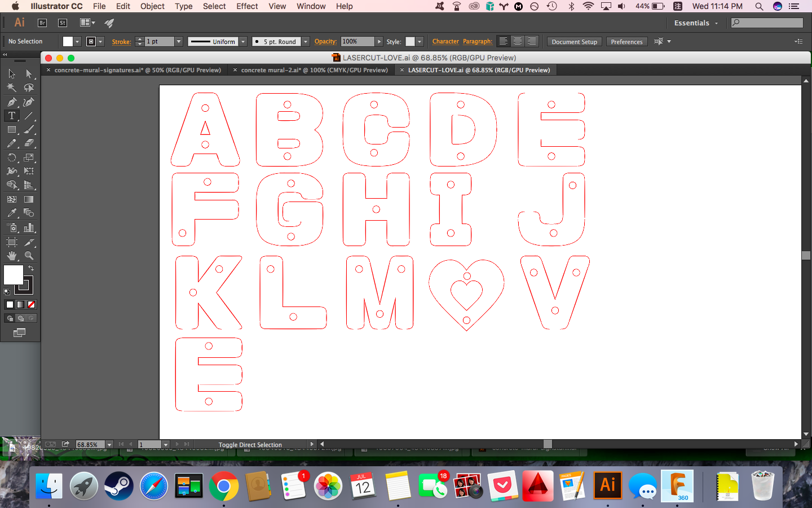The width and height of the screenshot is (812, 508).
Task: Select the Magic Wand tool
Action: pyautogui.click(x=12, y=87)
